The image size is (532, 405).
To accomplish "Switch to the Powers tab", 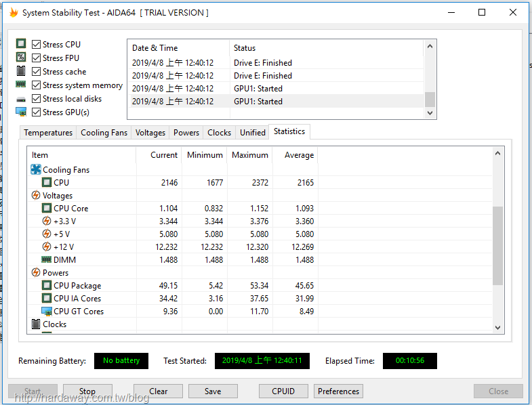I will pyautogui.click(x=186, y=133).
